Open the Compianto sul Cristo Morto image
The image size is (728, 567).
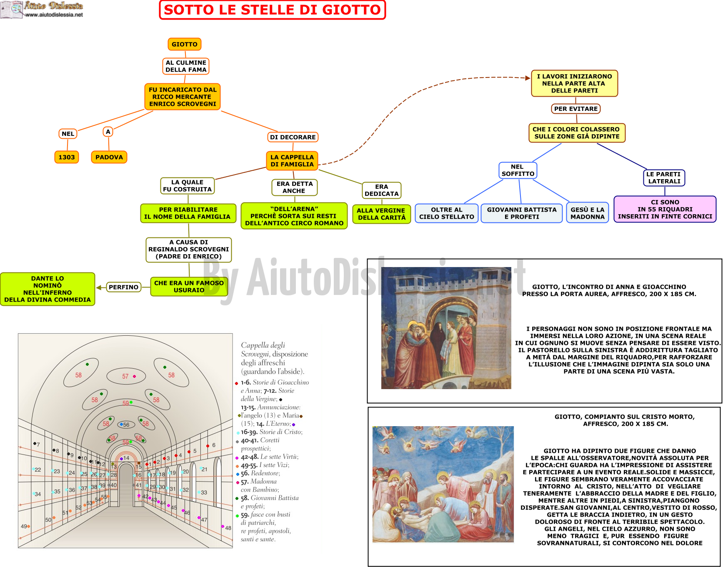click(x=443, y=484)
